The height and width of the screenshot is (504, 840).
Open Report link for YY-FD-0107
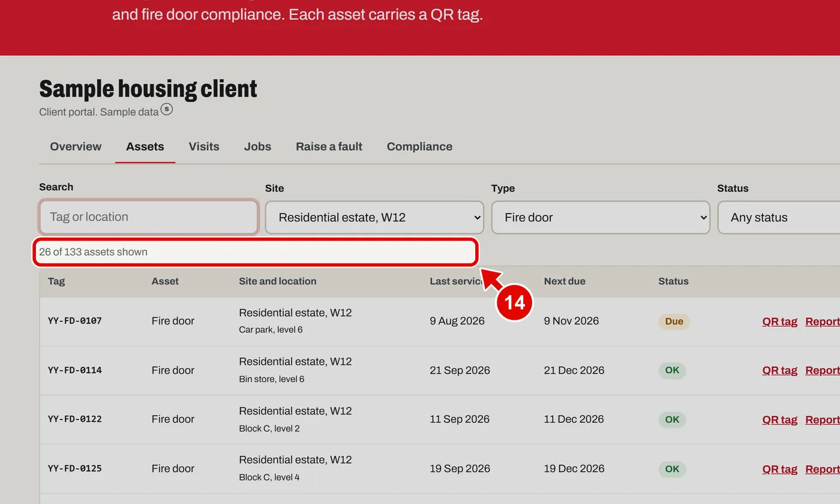pos(823,321)
